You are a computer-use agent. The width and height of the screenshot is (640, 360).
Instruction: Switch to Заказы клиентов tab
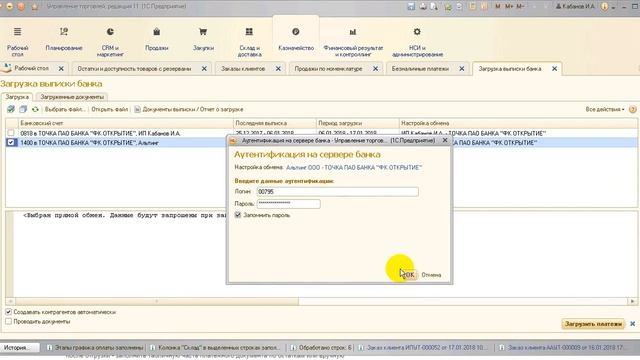coord(243,69)
